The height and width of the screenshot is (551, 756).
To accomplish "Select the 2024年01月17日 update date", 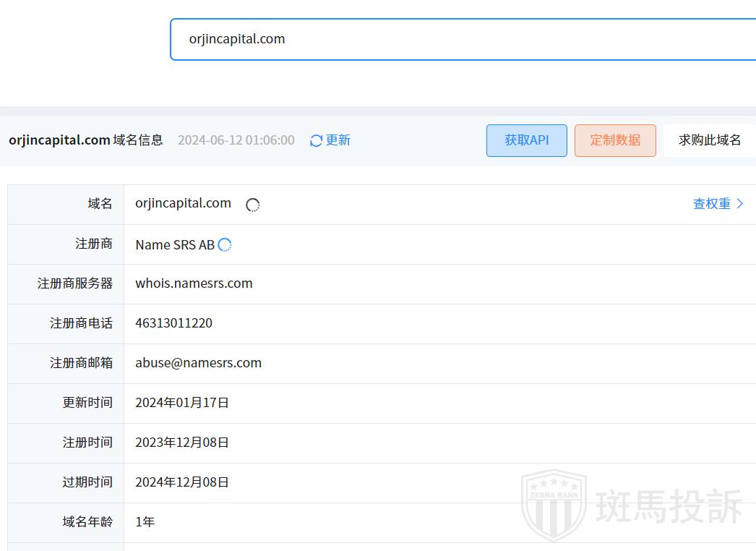I will point(182,403).
